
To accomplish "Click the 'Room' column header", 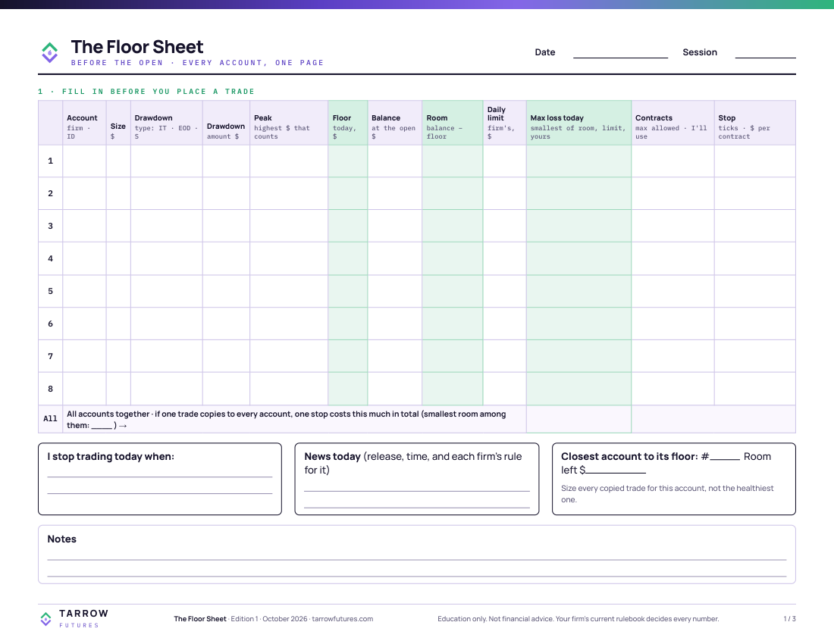I will pyautogui.click(x=453, y=123).
